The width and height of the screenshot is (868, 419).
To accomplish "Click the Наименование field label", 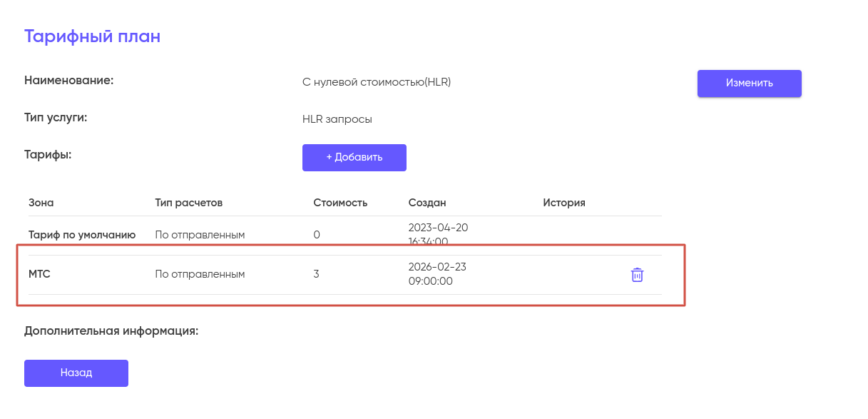I will point(69,81).
